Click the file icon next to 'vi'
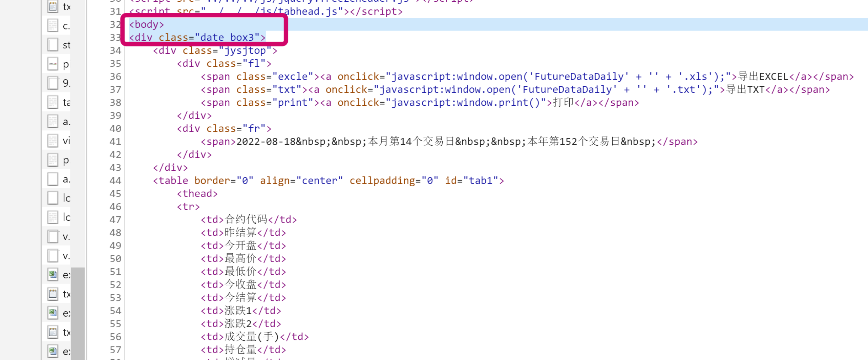868x360 pixels. click(x=53, y=141)
